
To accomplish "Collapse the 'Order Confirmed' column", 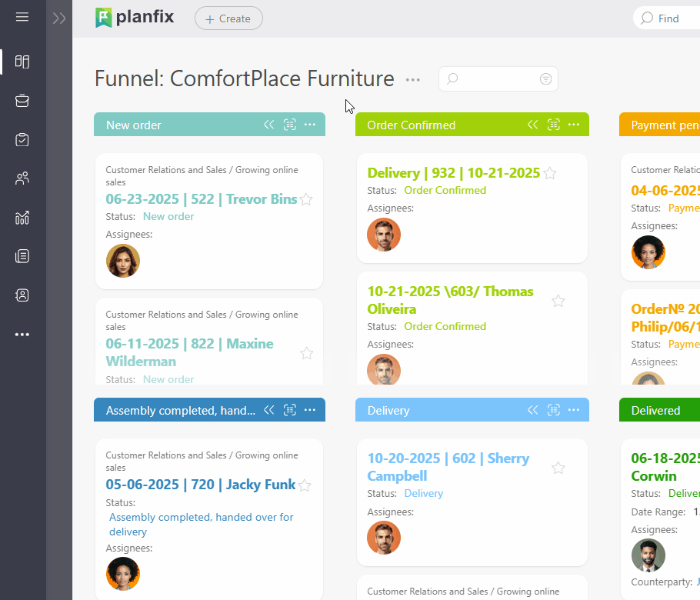I will pyautogui.click(x=532, y=124).
